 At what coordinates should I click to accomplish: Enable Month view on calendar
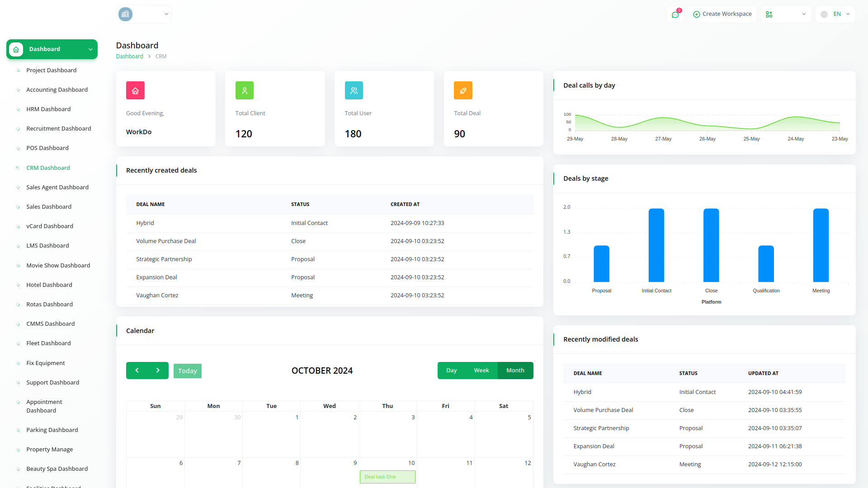point(515,370)
